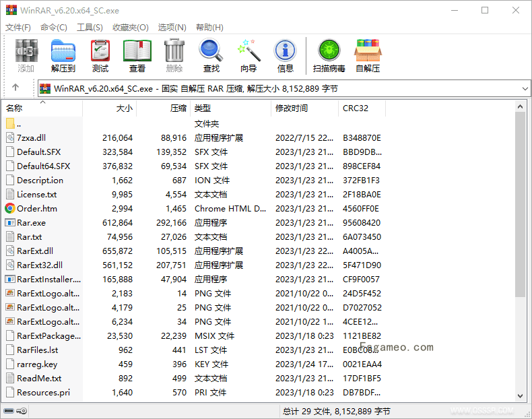Click the scrollbar up arrow

tap(520, 106)
